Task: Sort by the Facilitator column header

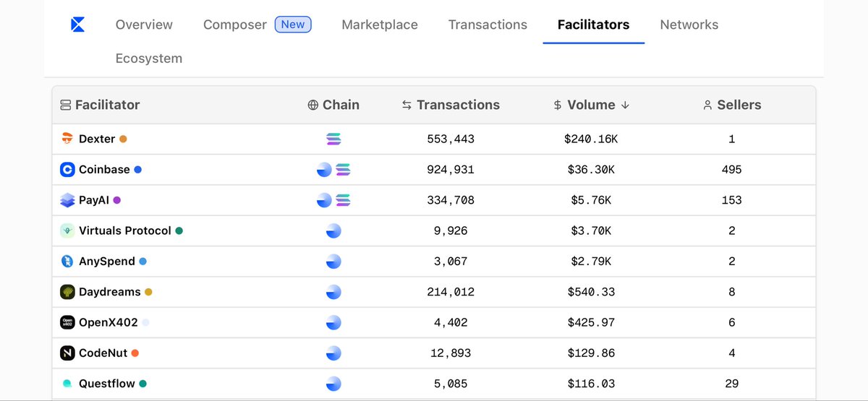Action: point(101,105)
